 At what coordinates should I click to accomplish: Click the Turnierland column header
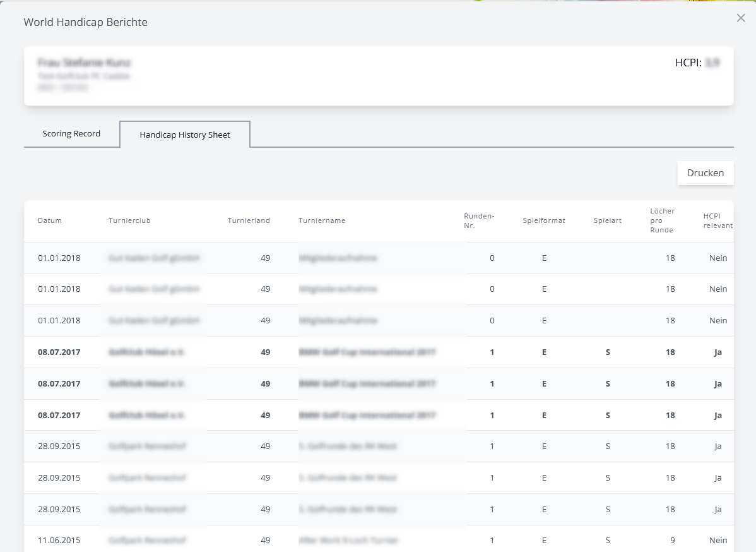[x=249, y=220]
